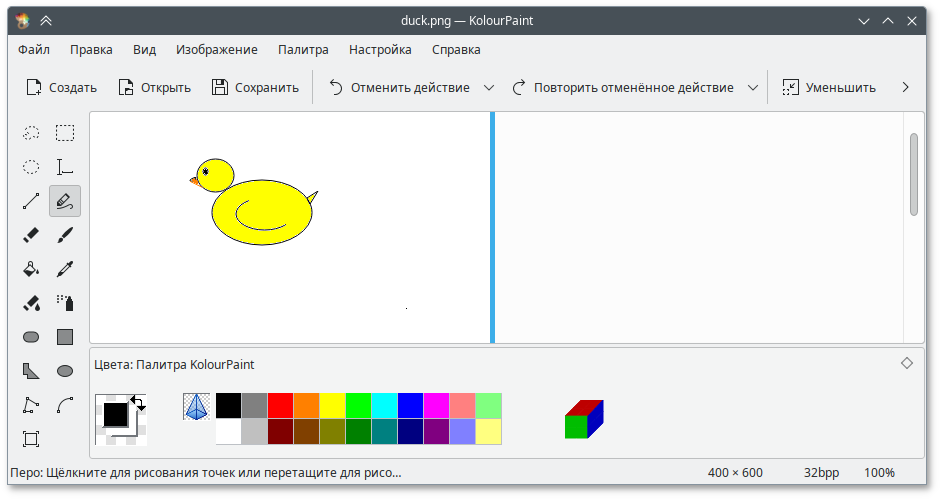This screenshot has width=940, height=499.
Task: Click the Уменьшить toolbar button
Action: point(829,88)
